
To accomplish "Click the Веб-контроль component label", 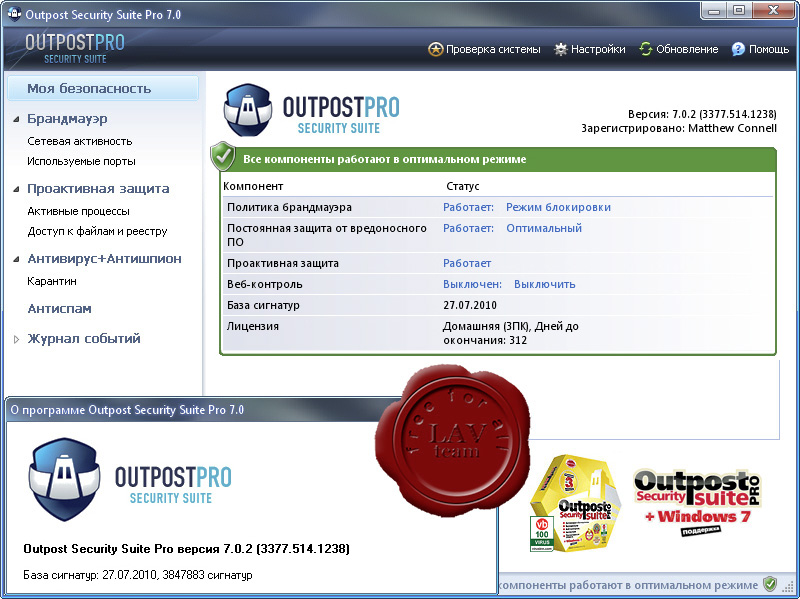I will [264, 284].
